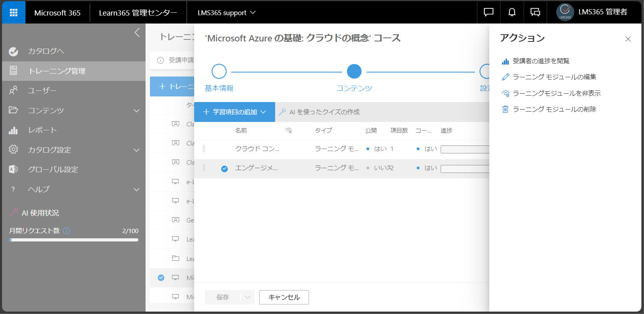644x314 pixels.
Task: Close the Actions panel with the X
Action: coord(628,39)
